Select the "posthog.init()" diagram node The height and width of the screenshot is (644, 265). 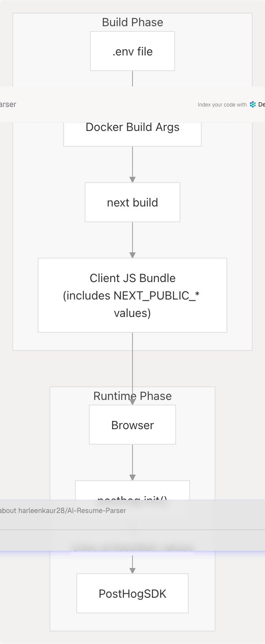[132, 491]
